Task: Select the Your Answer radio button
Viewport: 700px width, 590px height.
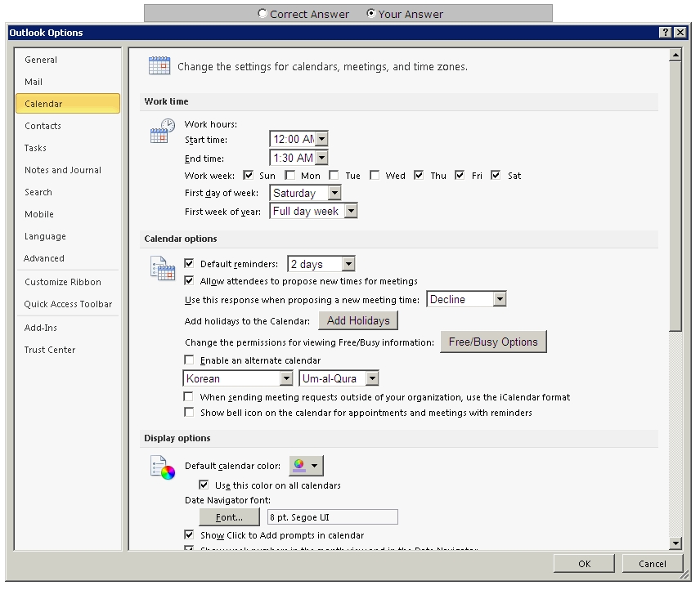Action: pyautogui.click(x=371, y=13)
